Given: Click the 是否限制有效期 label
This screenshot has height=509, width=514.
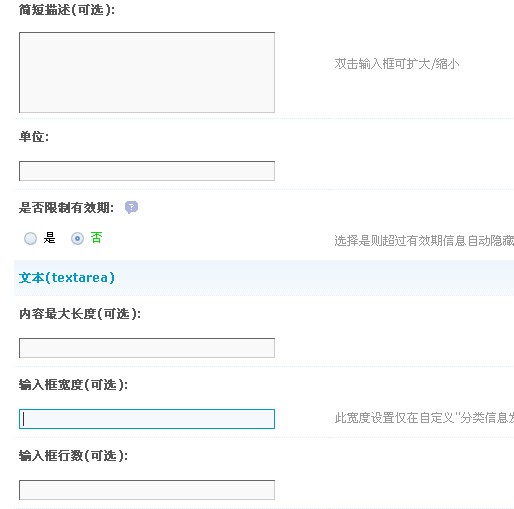Looking at the screenshot, I should [x=66, y=208].
